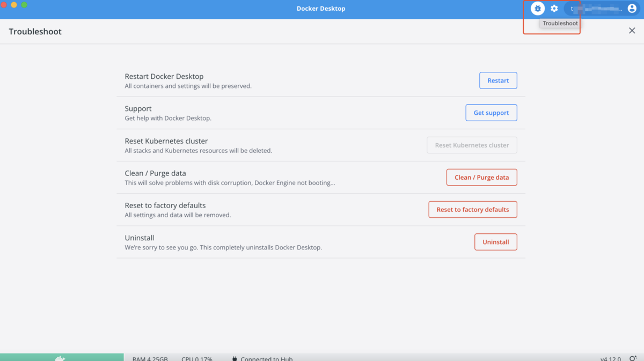Click 'All settings and data will be removed' text
Viewport: 644px width, 361px height.
click(x=178, y=215)
